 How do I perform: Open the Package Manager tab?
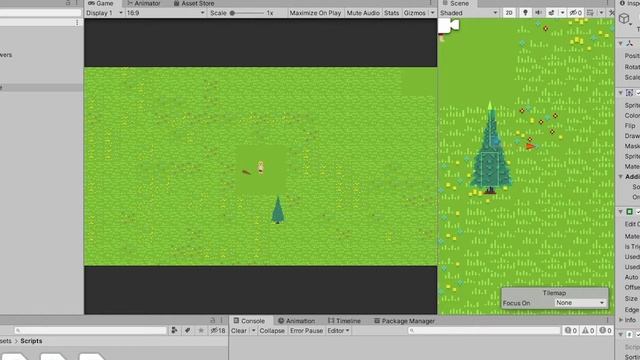pyautogui.click(x=404, y=321)
